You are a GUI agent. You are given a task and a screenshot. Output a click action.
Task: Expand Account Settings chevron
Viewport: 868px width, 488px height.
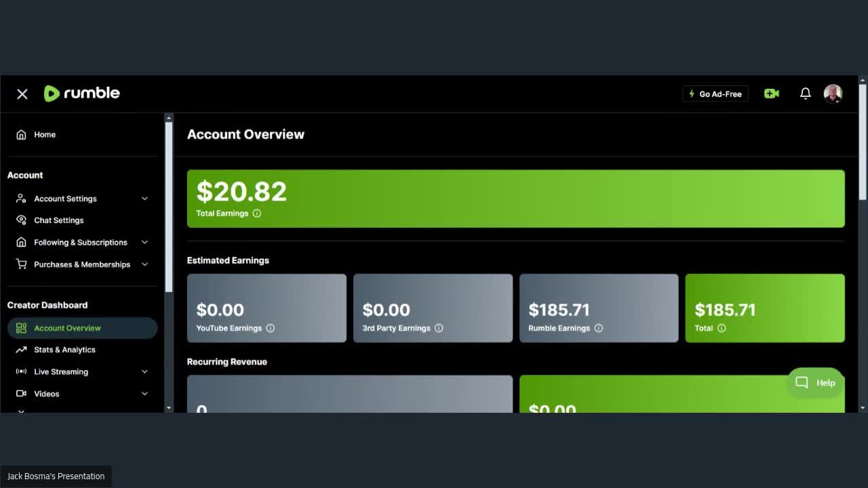tap(144, 199)
